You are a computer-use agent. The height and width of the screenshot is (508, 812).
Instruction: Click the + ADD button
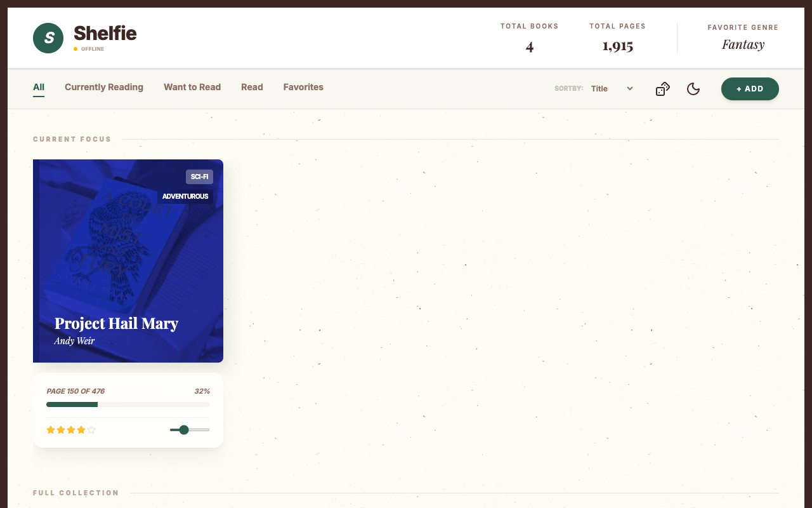coord(750,89)
